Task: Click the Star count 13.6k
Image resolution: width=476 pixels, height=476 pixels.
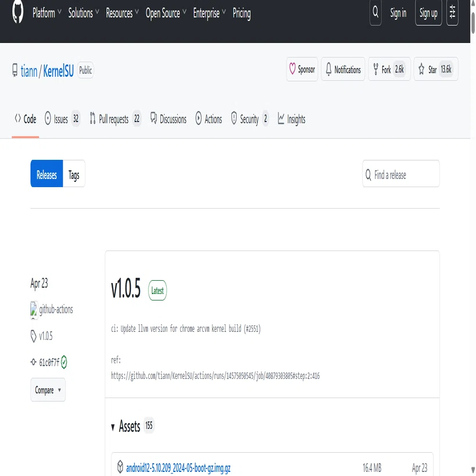Action: click(x=446, y=70)
